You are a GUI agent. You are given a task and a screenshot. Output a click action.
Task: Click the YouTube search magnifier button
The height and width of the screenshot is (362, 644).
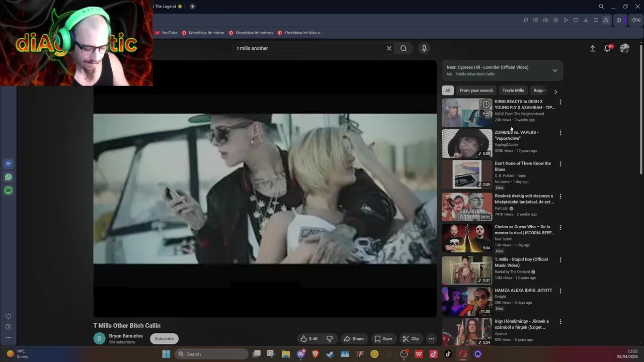coord(404,48)
